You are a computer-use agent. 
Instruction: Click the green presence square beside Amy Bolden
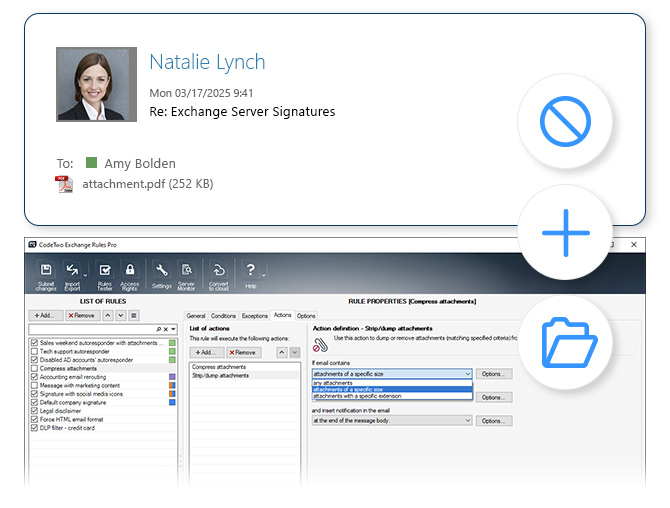point(91,162)
